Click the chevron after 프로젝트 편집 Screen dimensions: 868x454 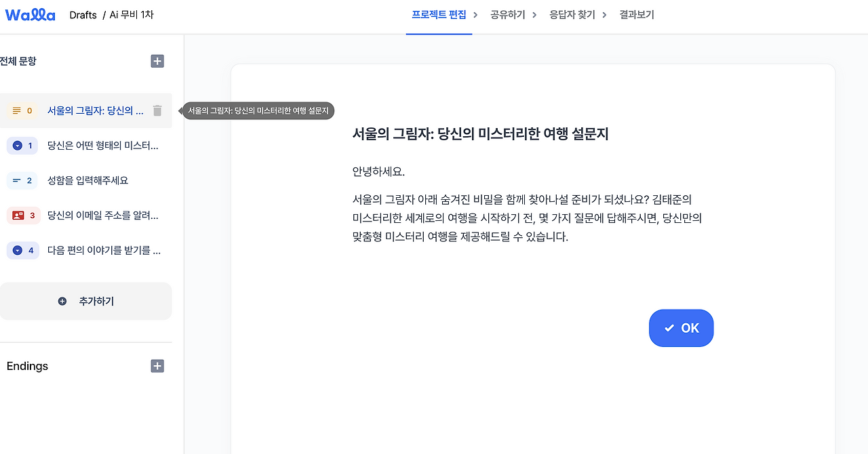click(476, 14)
